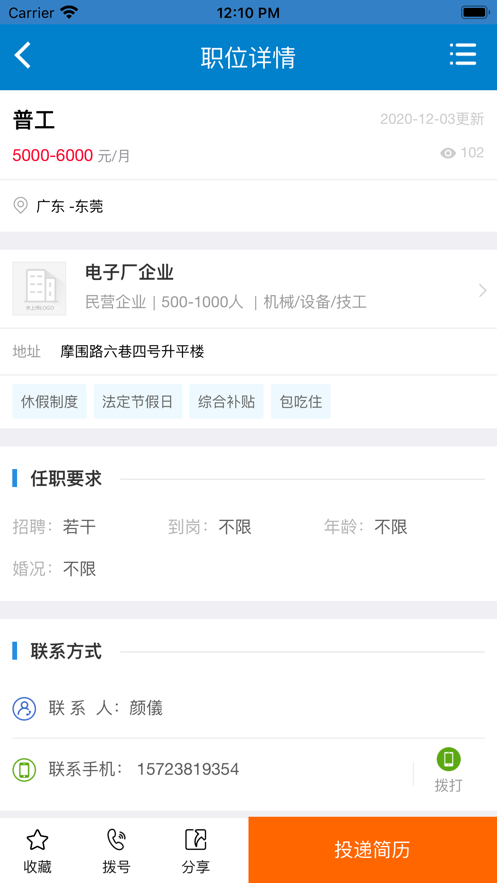Select the 综合补贴 benefit tag
The width and height of the screenshot is (497, 883).
point(226,402)
